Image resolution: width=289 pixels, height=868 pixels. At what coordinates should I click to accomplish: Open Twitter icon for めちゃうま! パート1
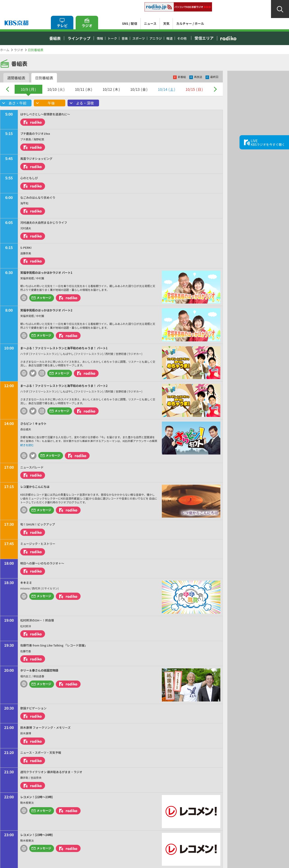click(33, 373)
